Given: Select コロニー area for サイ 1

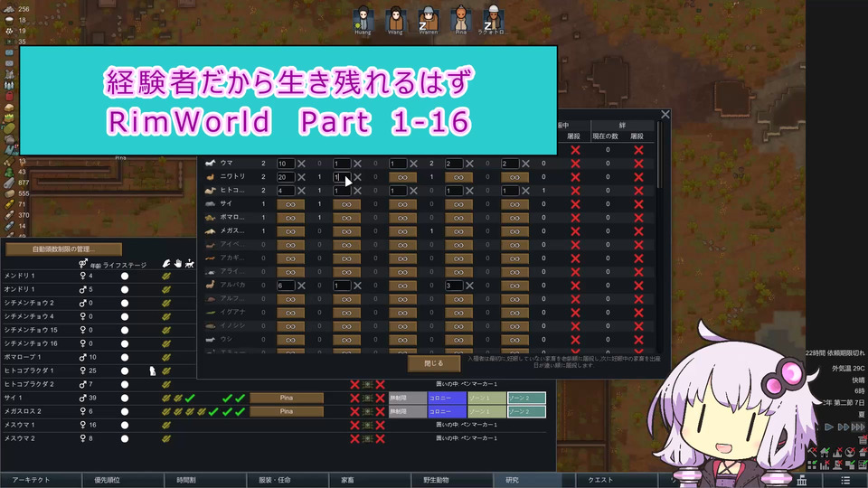Looking at the screenshot, I should [x=447, y=398].
